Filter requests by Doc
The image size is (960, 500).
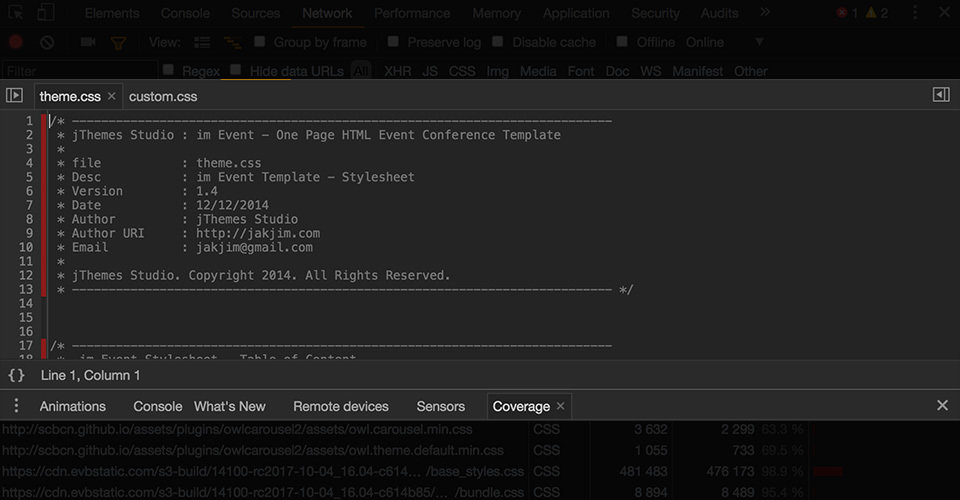click(x=617, y=71)
